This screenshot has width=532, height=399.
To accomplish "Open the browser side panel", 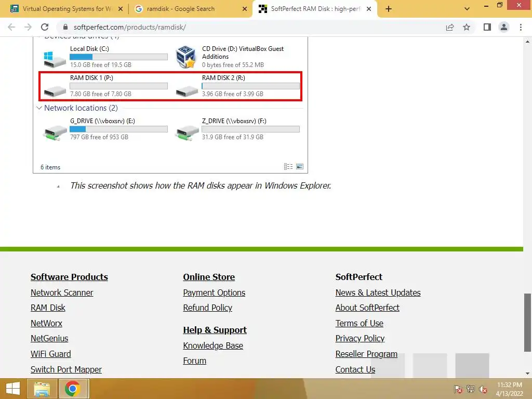I will tap(487, 27).
